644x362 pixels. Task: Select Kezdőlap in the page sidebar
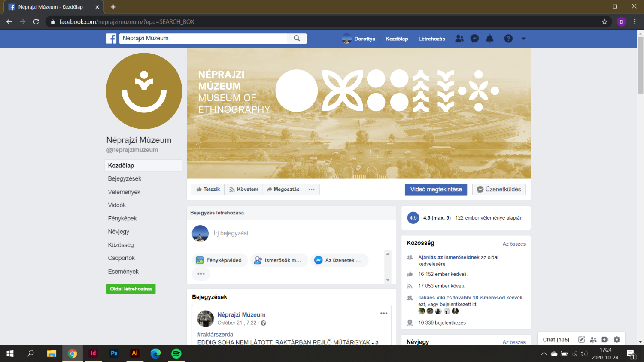click(143, 166)
